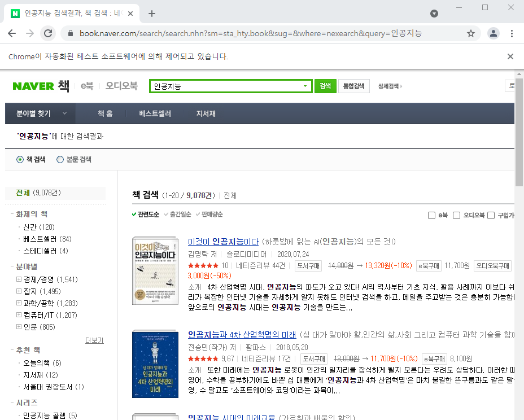Click the browser address bar URL
The width and height of the screenshot is (524, 420).
click(251, 33)
